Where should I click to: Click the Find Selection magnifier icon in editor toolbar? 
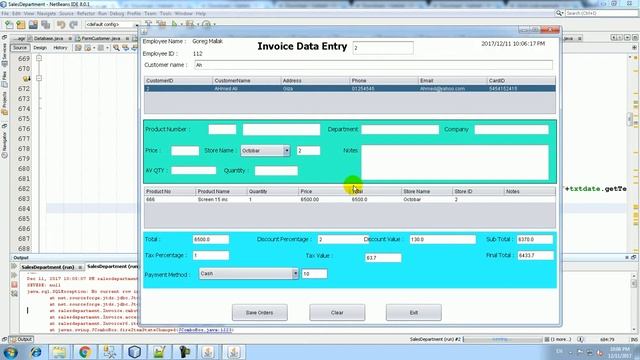pyautogui.click(x=116, y=48)
